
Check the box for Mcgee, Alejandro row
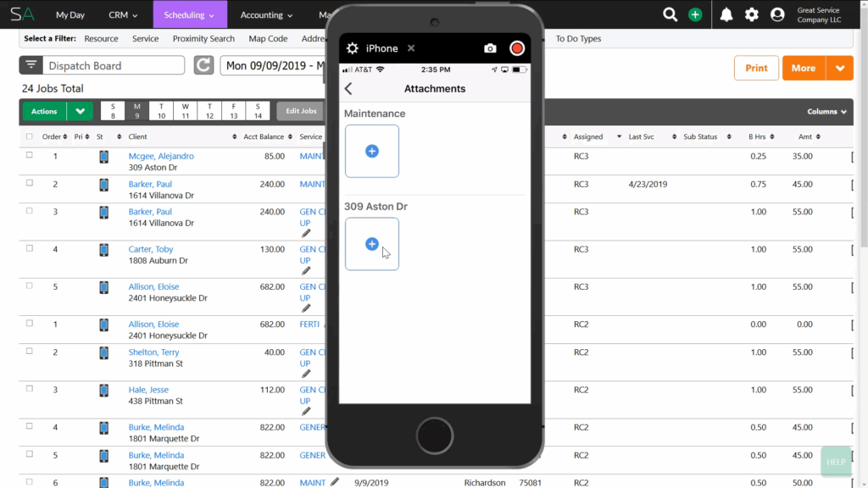click(x=30, y=156)
